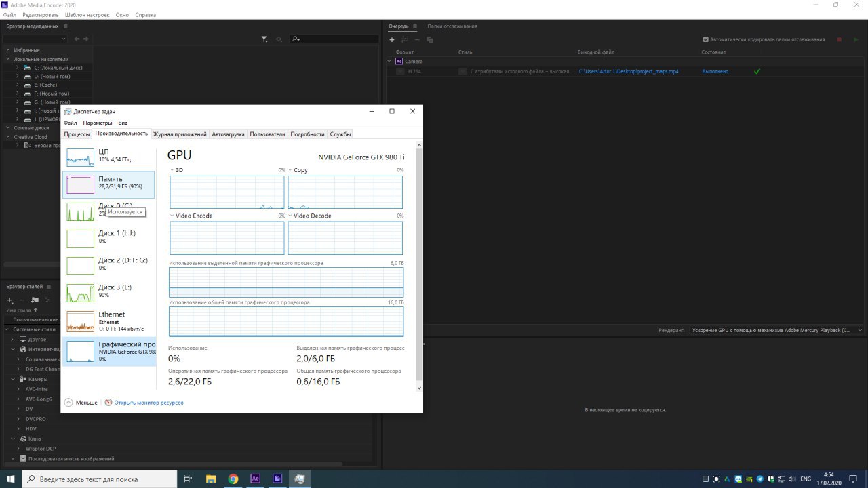Click the eye view icon in Media Browser
The height and width of the screenshot is (488, 868).
279,39
